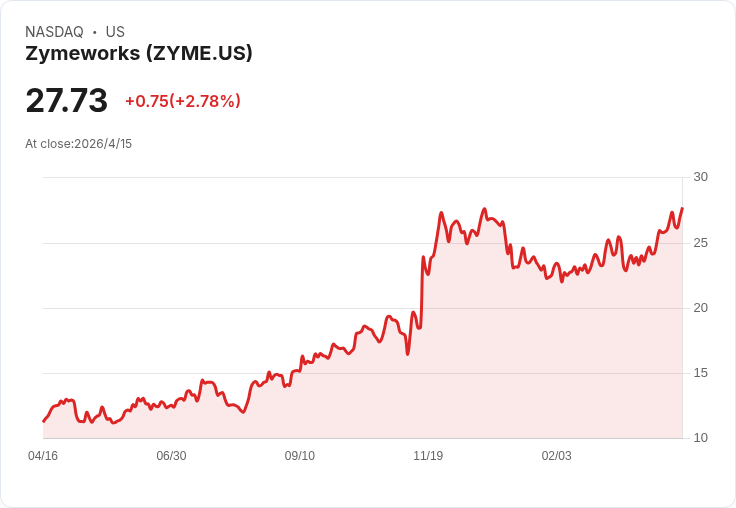Viewport: 736px width, 508px height.
Task: Click the US market label
Action: (115, 32)
